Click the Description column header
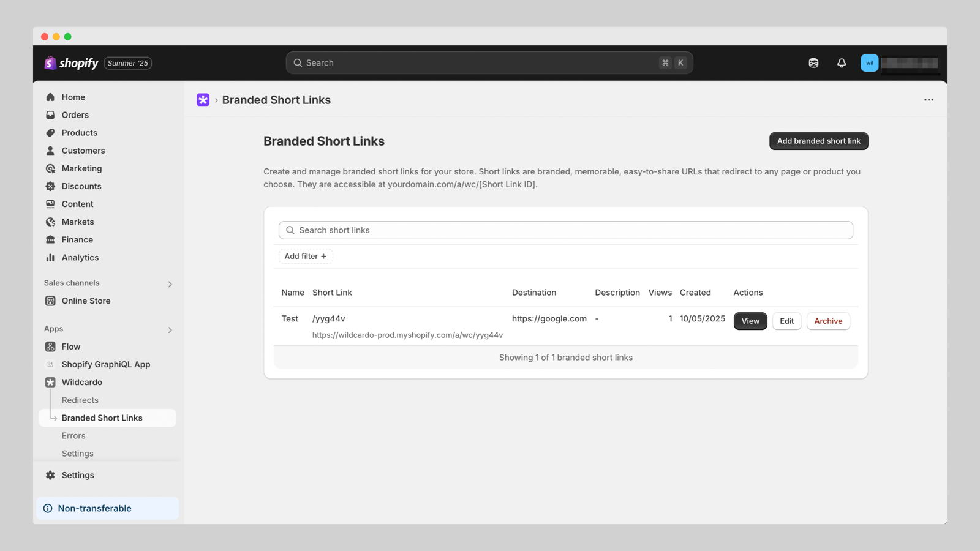The image size is (980, 551). point(617,293)
